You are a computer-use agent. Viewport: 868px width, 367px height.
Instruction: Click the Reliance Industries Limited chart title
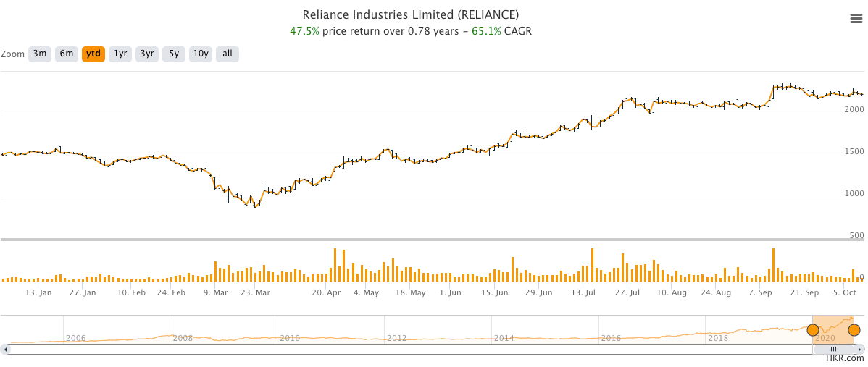coord(411,14)
